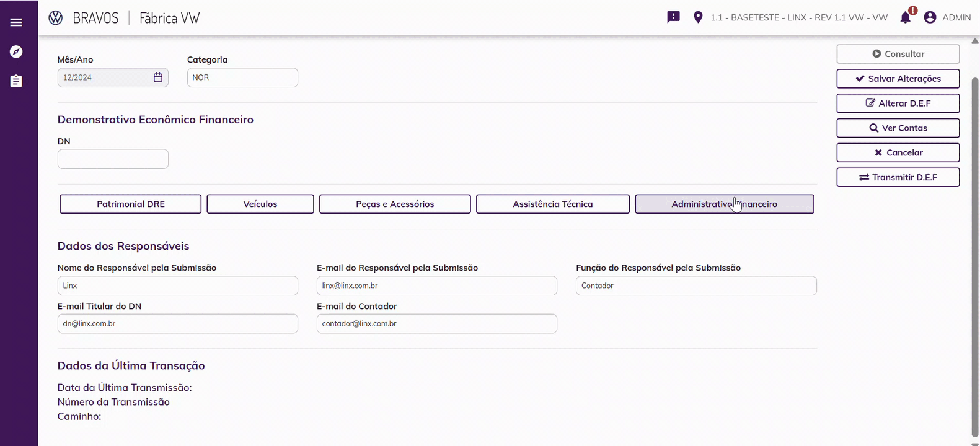Click the location pin icon

pos(698,17)
